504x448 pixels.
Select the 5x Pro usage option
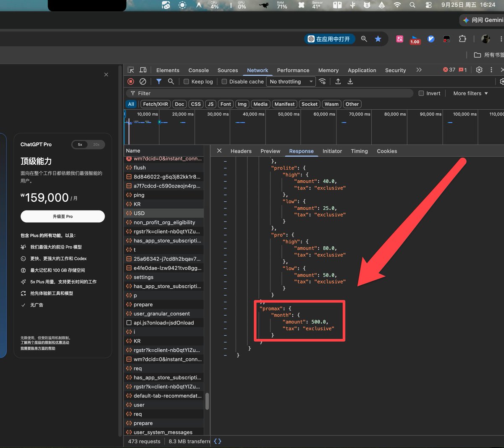click(x=80, y=145)
